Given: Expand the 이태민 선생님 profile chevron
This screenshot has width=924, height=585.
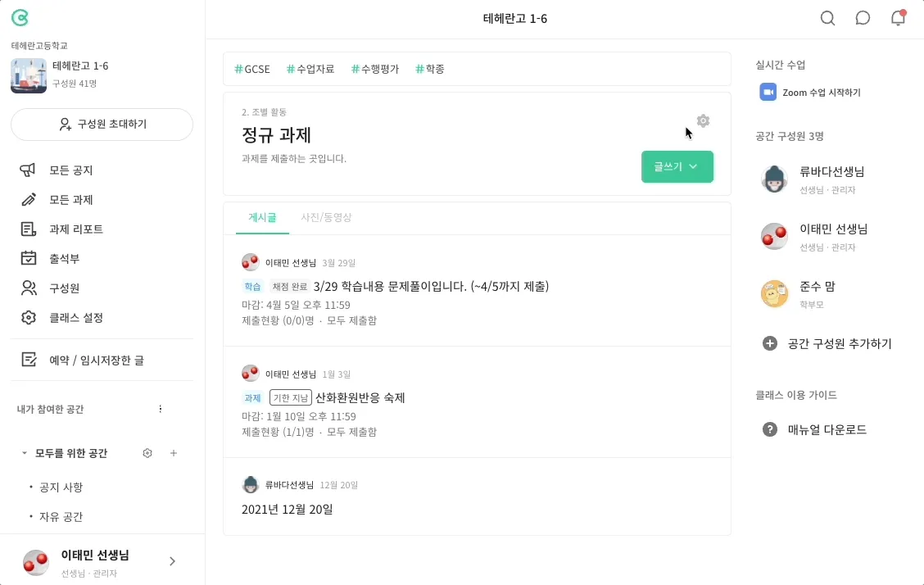Looking at the screenshot, I should [x=172, y=561].
